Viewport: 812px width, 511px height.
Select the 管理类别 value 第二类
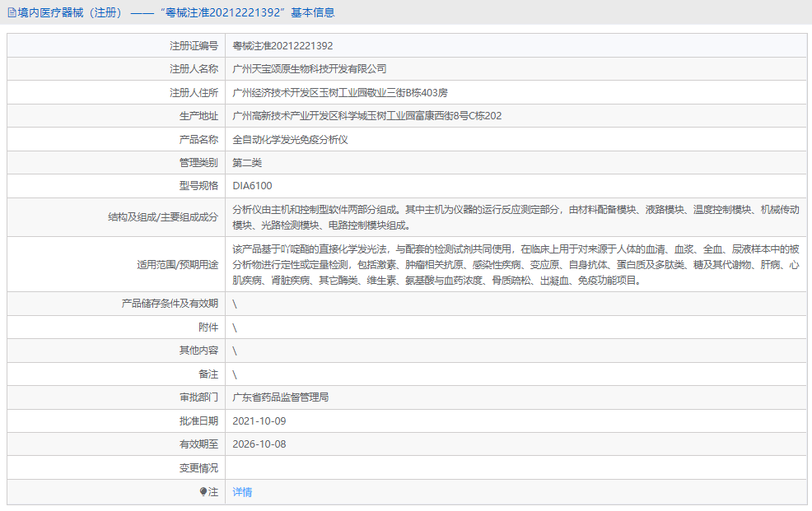click(245, 162)
